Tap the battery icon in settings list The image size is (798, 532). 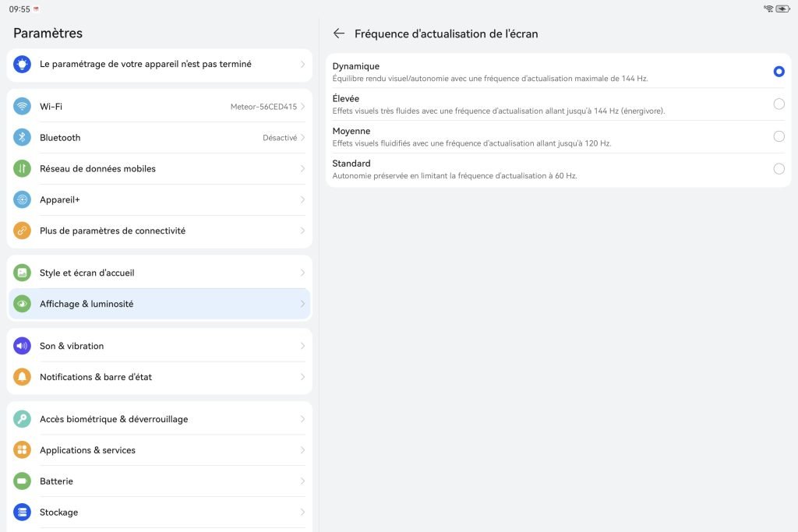22,481
